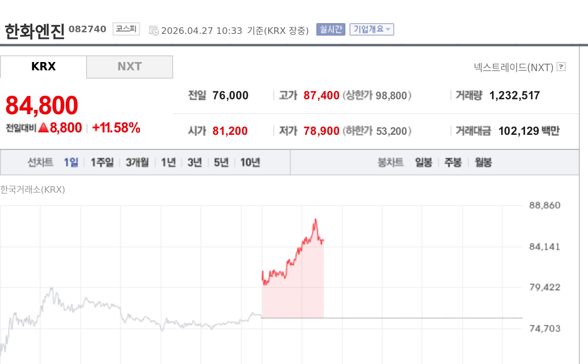Switch real-time feed to NXT exchange
This screenshot has height=364, width=588.
[x=130, y=67]
